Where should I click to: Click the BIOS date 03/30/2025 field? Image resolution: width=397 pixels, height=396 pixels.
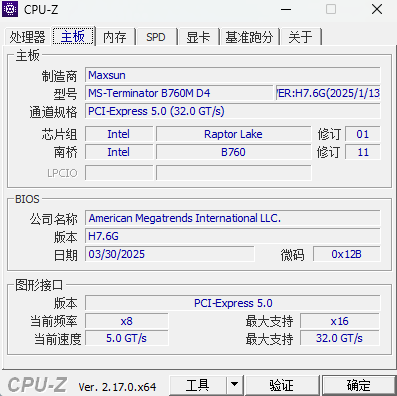pos(170,254)
